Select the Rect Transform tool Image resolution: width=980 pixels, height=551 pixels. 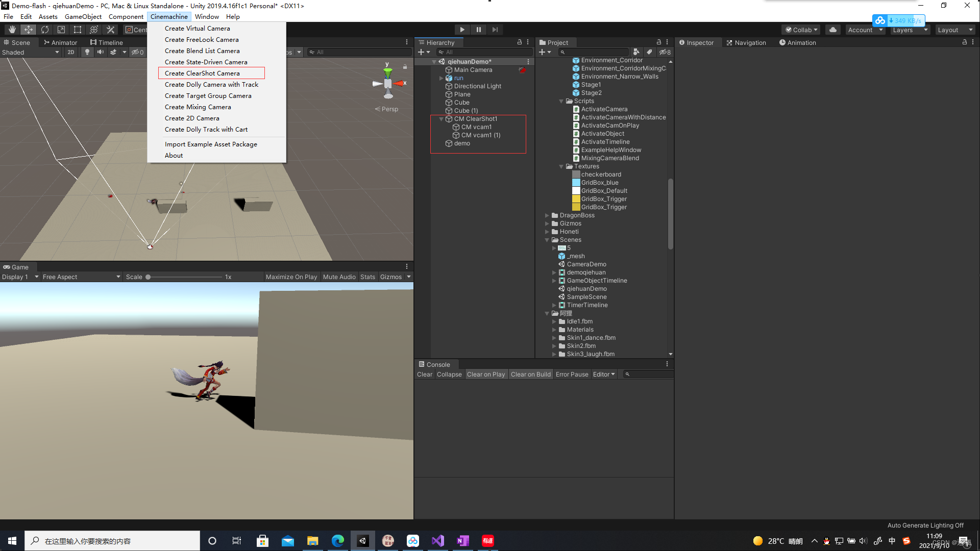(78, 30)
